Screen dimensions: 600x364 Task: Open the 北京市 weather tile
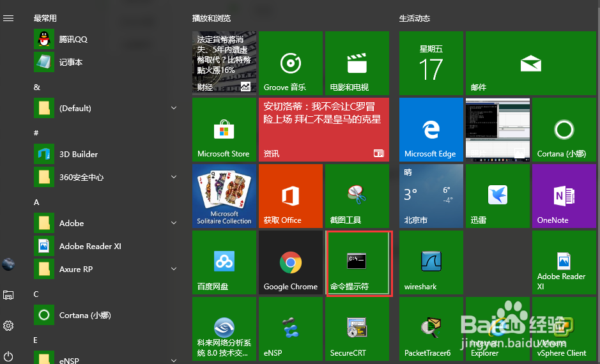431,196
